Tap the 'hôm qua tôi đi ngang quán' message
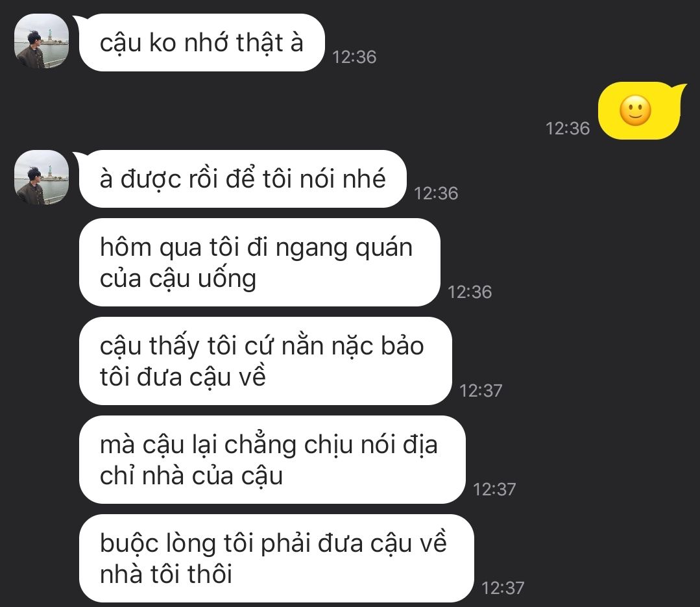The height and width of the screenshot is (607, 700). [259, 262]
